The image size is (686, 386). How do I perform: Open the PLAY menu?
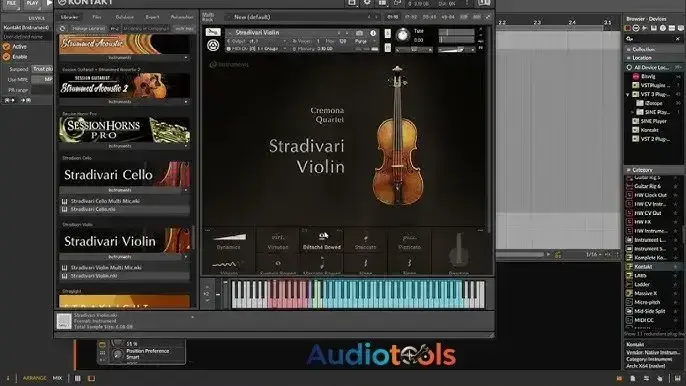(32, 3)
